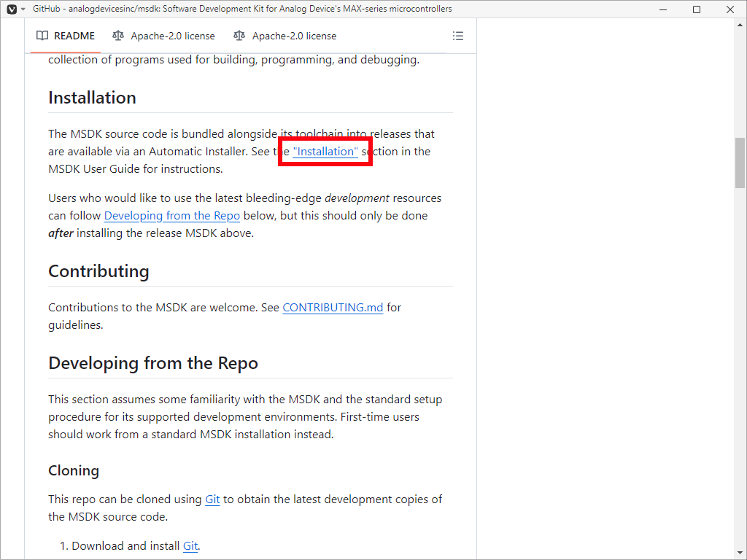The height and width of the screenshot is (560, 747).
Task: Open the CONTRIBUTING.md link
Action: (x=333, y=308)
